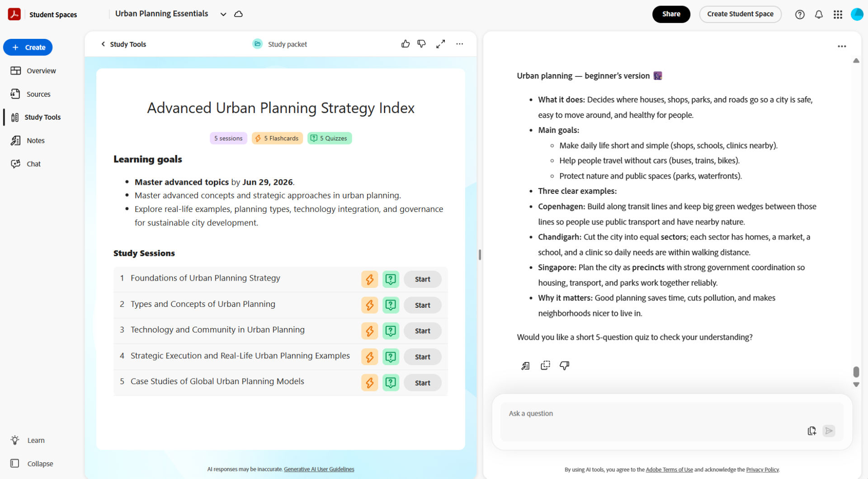Open notifications from the bell icon
The height and width of the screenshot is (479, 868).
(x=819, y=14)
